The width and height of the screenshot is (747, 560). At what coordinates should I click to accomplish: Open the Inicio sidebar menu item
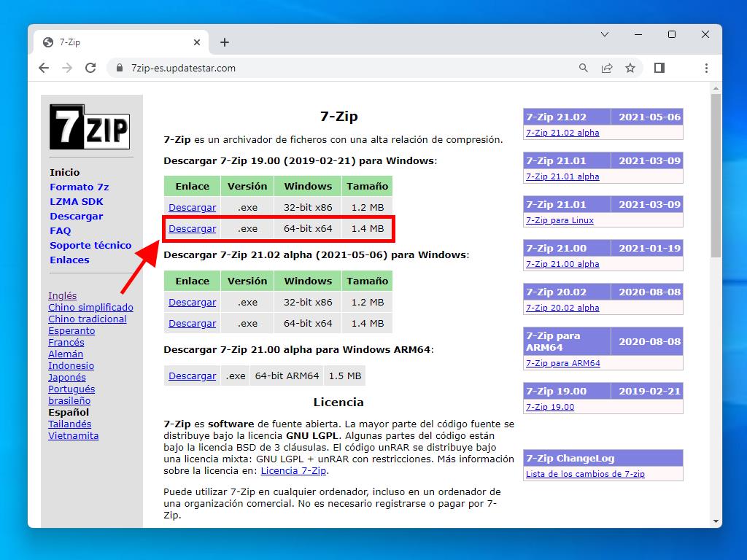[65, 172]
